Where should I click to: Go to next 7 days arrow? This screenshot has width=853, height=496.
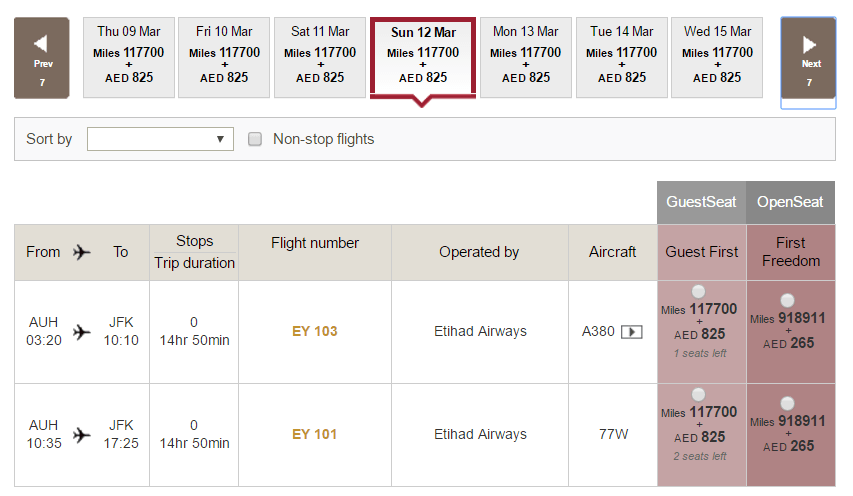pyautogui.click(x=808, y=58)
